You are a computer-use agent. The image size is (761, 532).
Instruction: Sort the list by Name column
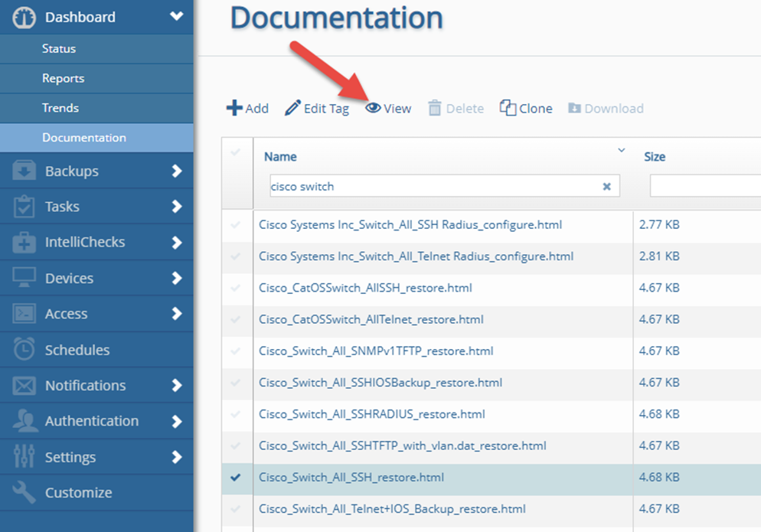pos(281,157)
